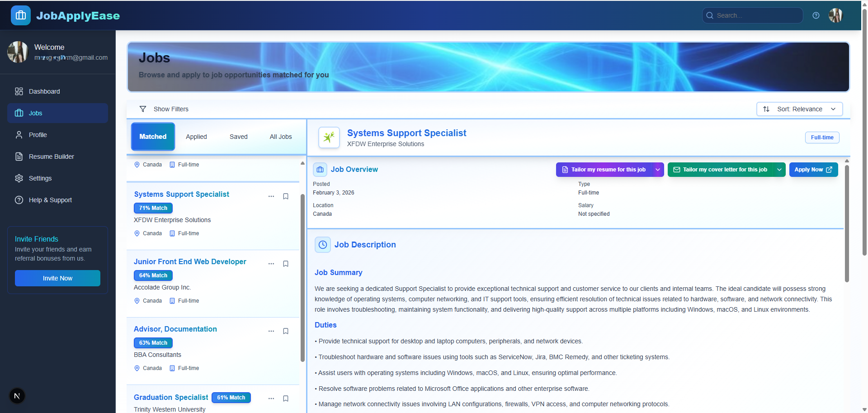868x413 pixels.
Task: Expand the Sort: Relevance dropdown
Action: pyautogui.click(x=799, y=109)
